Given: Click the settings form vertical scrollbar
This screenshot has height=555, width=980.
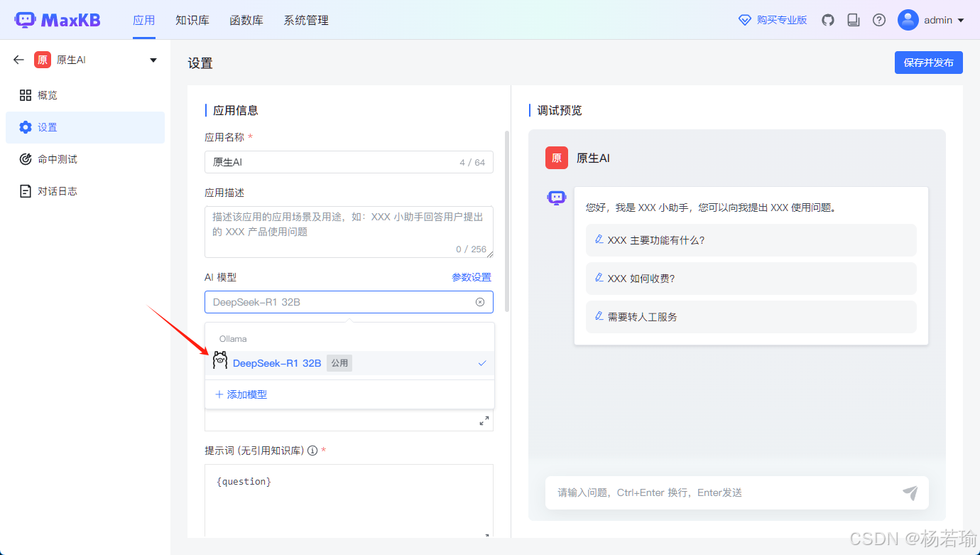Looking at the screenshot, I should click(507, 220).
